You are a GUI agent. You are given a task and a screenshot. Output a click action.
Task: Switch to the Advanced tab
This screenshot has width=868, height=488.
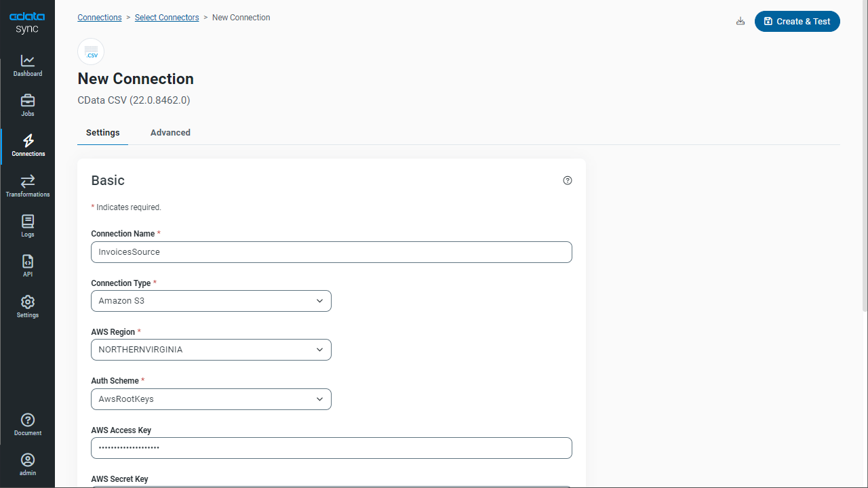pyautogui.click(x=170, y=132)
